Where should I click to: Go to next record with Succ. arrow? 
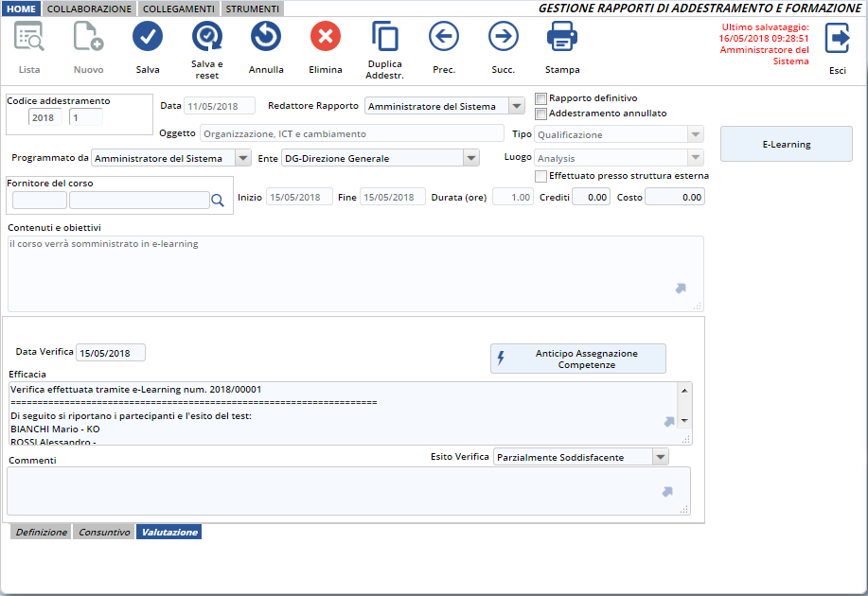pyautogui.click(x=503, y=38)
